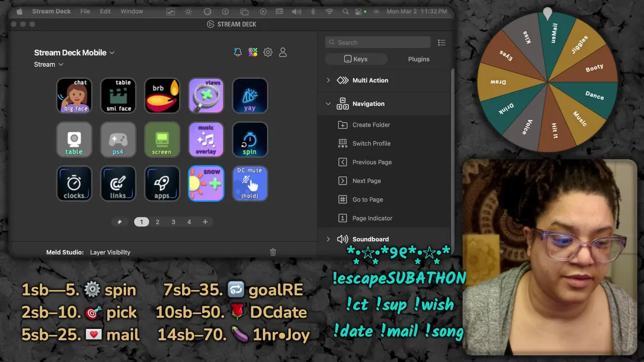Select the table sml face key

point(118,96)
